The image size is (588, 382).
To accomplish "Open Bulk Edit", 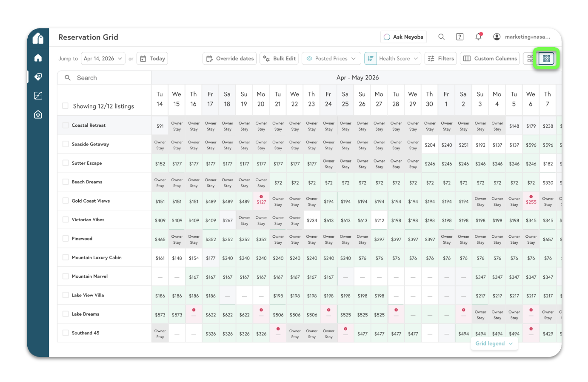I will coord(279,58).
